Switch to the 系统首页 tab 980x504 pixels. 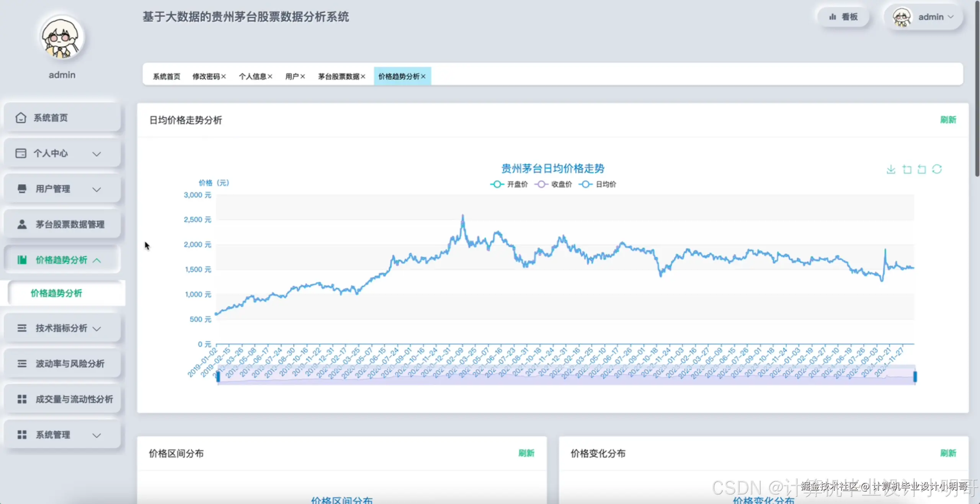pos(167,77)
